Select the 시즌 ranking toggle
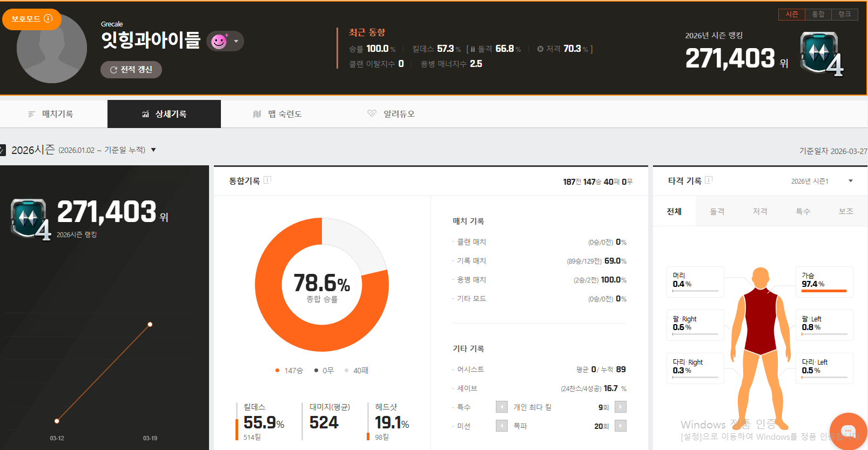This screenshot has width=868, height=450. click(x=792, y=15)
